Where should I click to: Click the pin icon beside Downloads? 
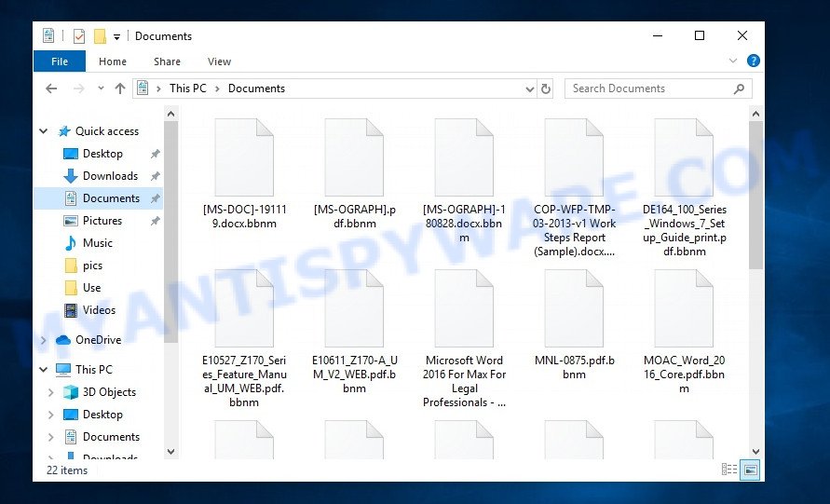[155, 176]
